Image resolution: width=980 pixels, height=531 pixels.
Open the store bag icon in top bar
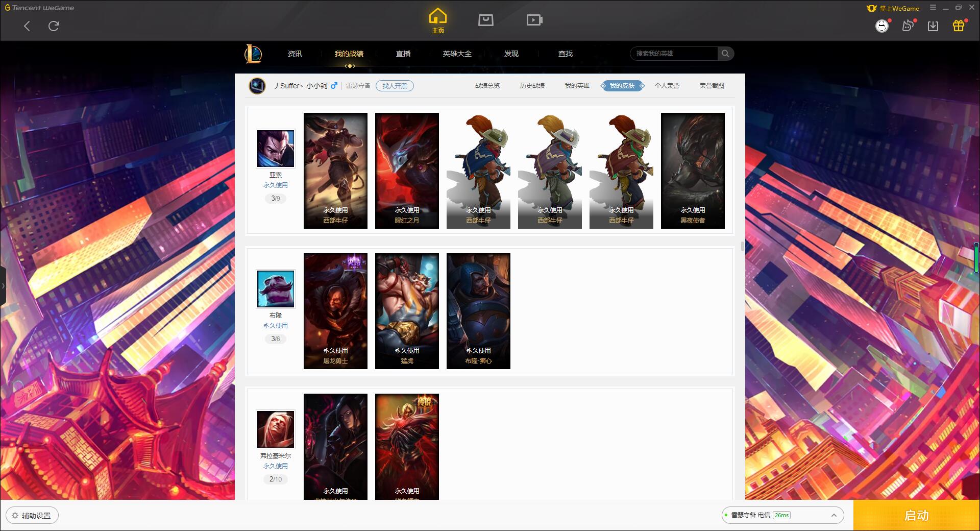coord(486,20)
